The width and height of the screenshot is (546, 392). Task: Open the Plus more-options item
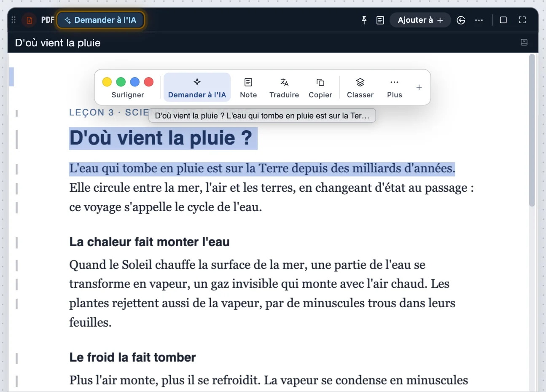point(395,87)
